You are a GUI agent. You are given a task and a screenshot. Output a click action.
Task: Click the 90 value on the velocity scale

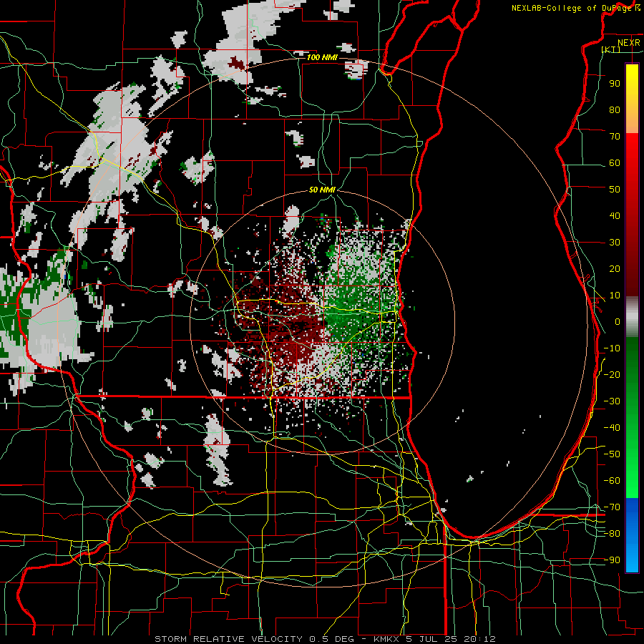pyautogui.click(x=615, y=84)
